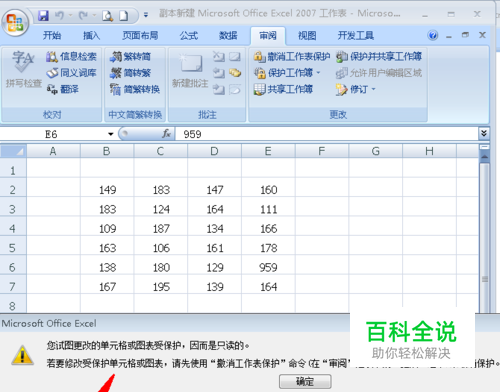Save the workbook from the Quick Access Toolbar
Image resolution: width=500 pixels, height=392 pixels.
coord(43,15)
